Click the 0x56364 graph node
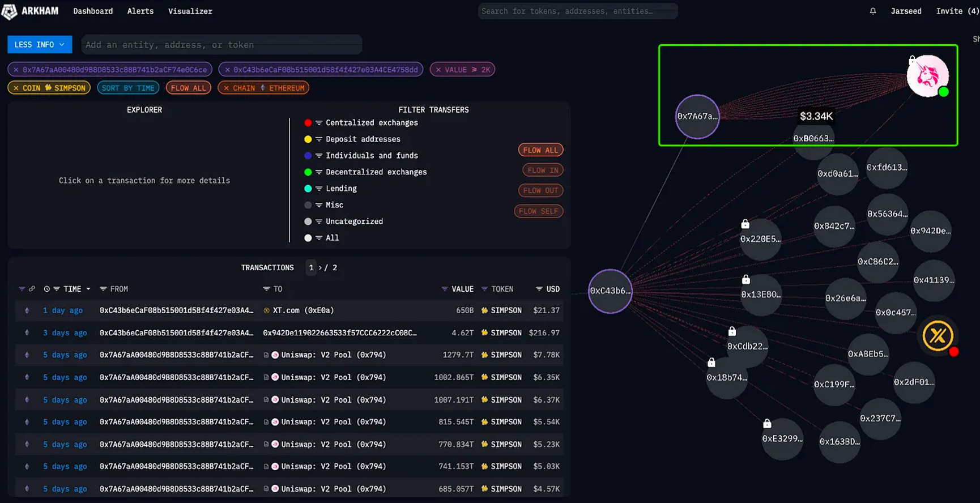The height and width of the screenshot is (503, 980). (888, 214)
